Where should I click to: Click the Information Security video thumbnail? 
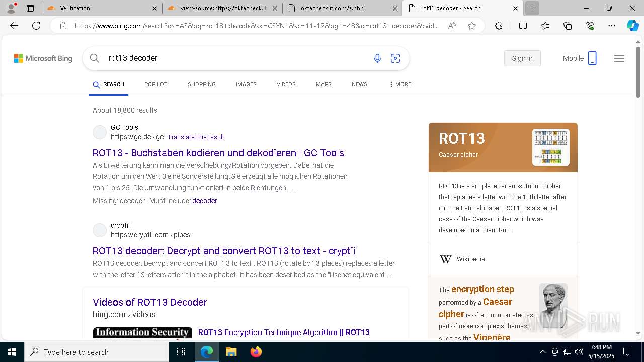[x=142, y=333]
